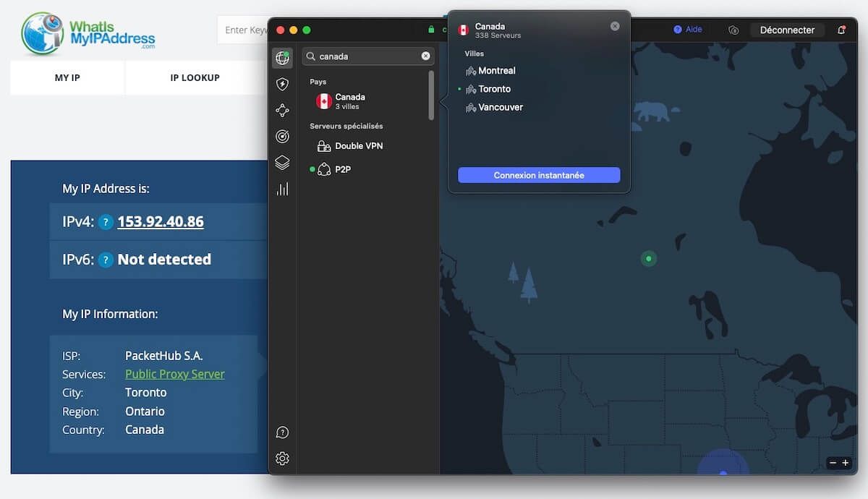Open the bar chart statistics icon

click(282, 189)
